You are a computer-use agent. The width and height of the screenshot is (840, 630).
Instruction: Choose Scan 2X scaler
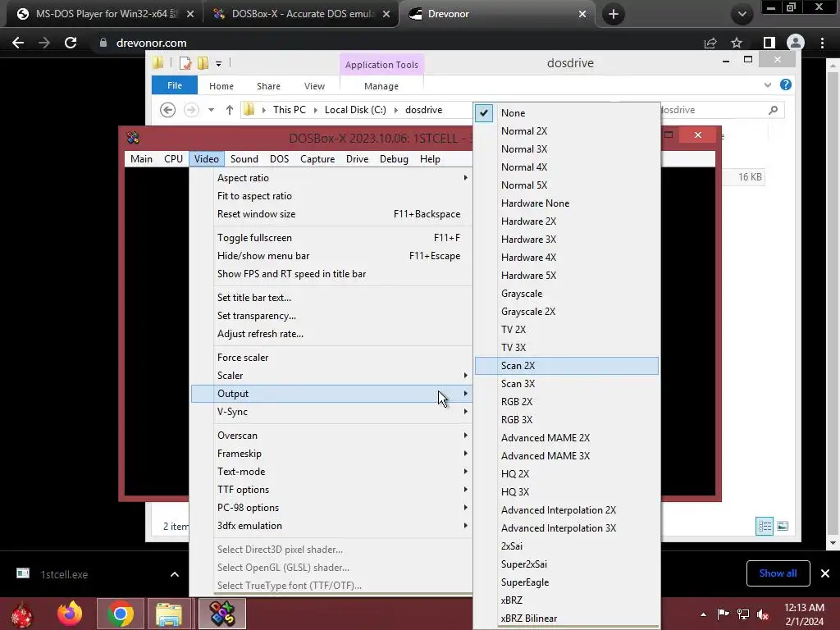tap(567, 366)
